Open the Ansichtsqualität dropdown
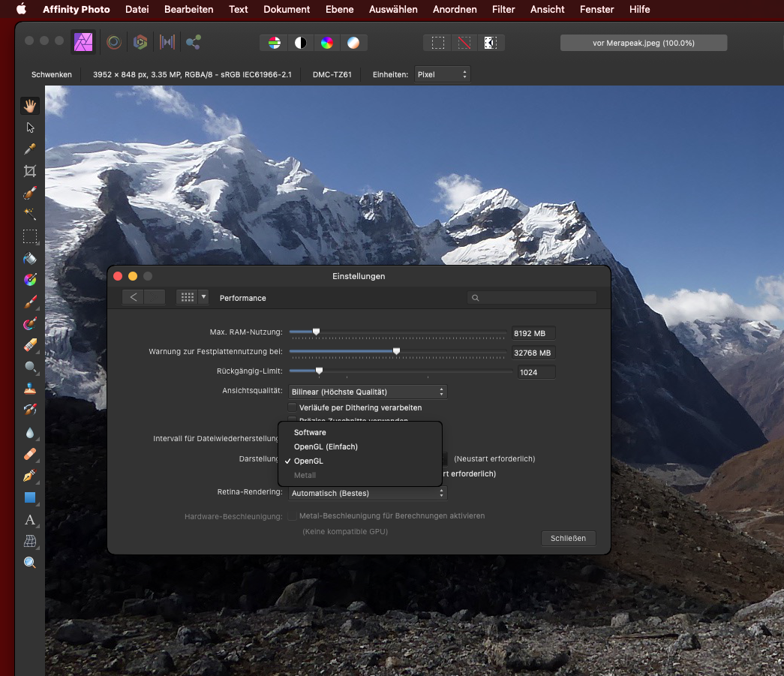Image resolution: width=784 pixels, height=676 pixels. pos(368,392)
